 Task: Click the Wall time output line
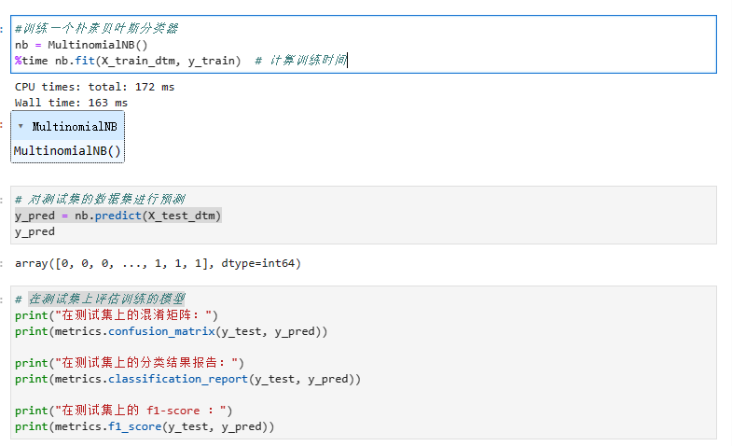click(71, 102)
